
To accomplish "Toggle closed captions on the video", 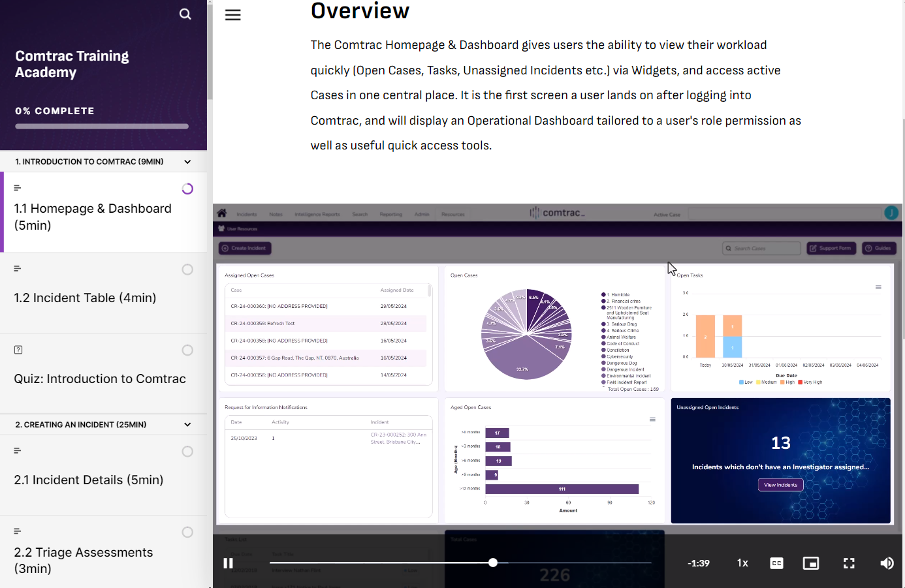I will click(776, 563).
